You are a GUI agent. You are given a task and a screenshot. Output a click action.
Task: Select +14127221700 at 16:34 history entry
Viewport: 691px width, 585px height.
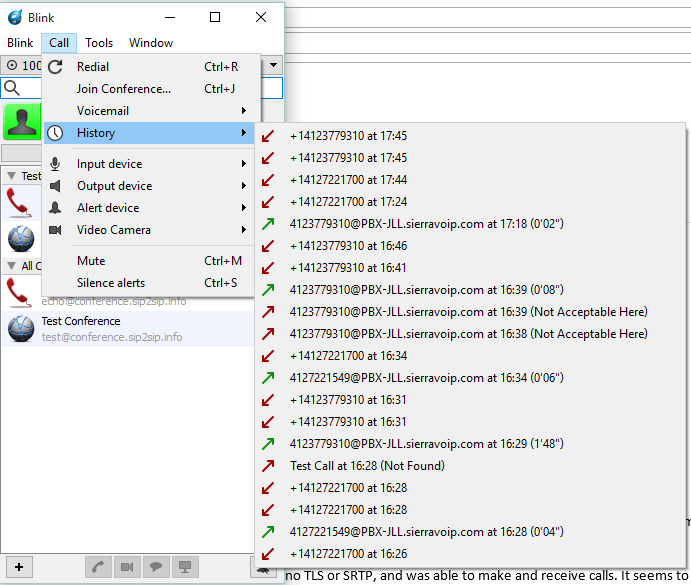[470, 356]
